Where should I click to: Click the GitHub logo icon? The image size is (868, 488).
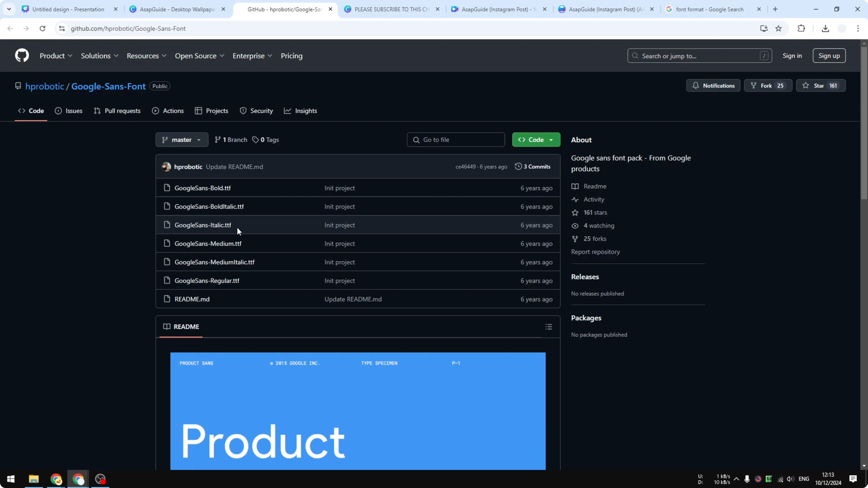coord(21,55)
